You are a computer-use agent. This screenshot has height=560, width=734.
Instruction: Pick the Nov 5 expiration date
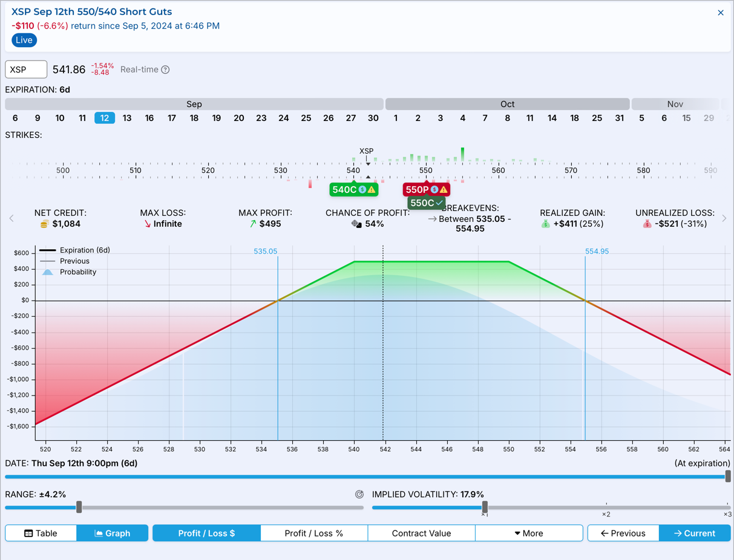pos(642,118)
